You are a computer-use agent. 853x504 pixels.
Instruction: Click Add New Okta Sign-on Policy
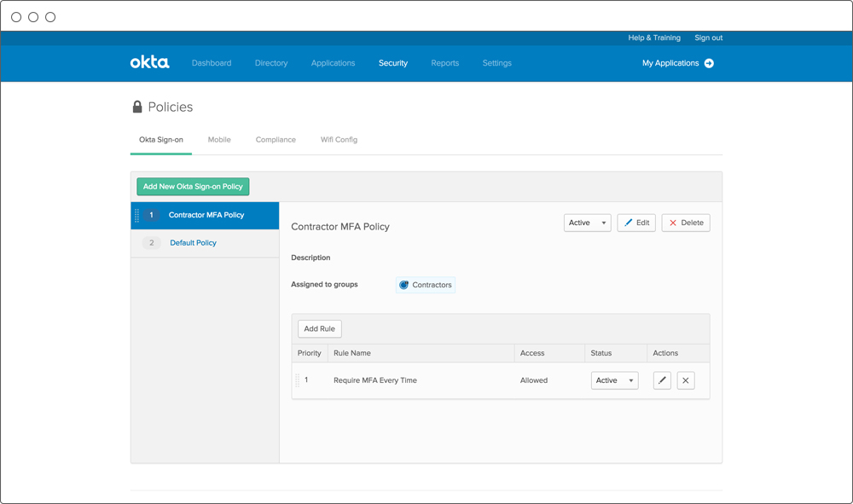click(x=193, y=187)
